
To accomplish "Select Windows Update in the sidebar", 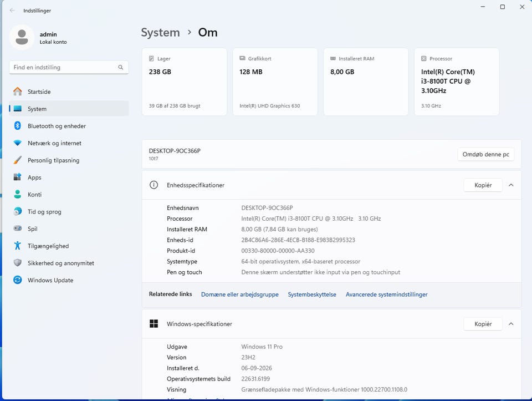I will pyautogui.click(x=69, y=280).
